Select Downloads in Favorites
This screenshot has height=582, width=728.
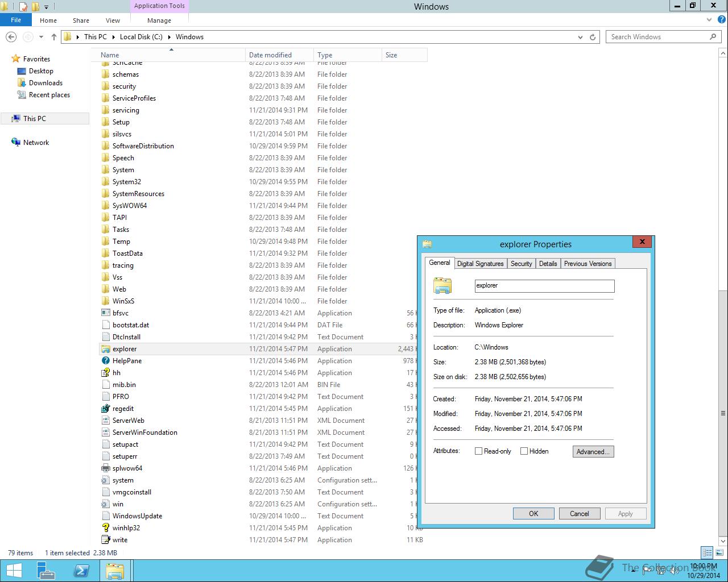[x=45, y=83]
